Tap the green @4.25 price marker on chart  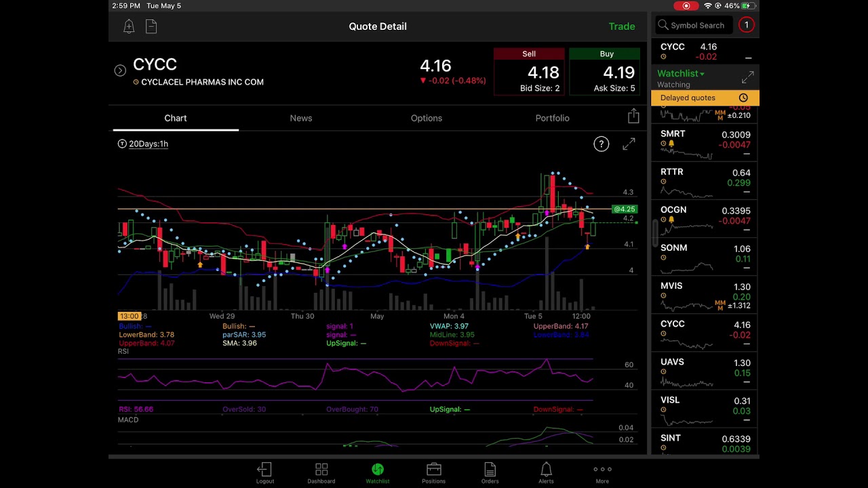pos(625,209)
